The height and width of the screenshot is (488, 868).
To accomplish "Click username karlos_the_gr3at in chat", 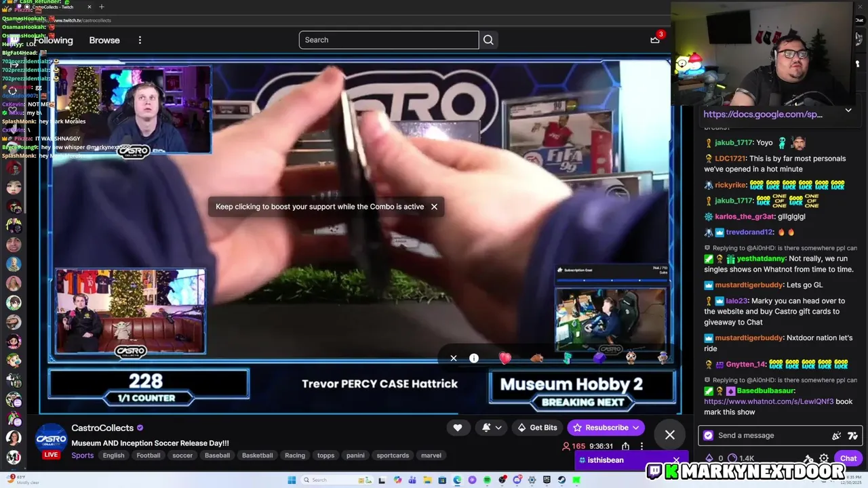I will tap(745, 217).
